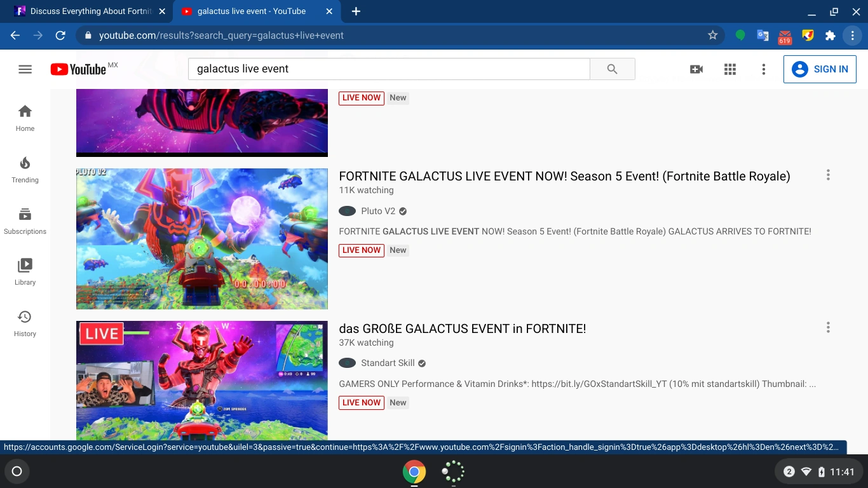Bookmark this page with the star
Image resolution: width=868 pixels, height=488 pixels.
(x=712, y=36)
